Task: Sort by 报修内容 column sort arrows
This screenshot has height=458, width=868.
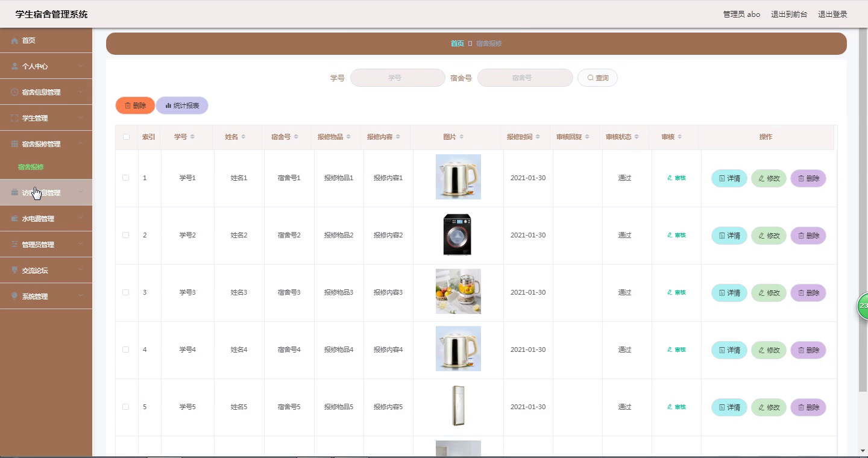Action: (x=398, y=137)
